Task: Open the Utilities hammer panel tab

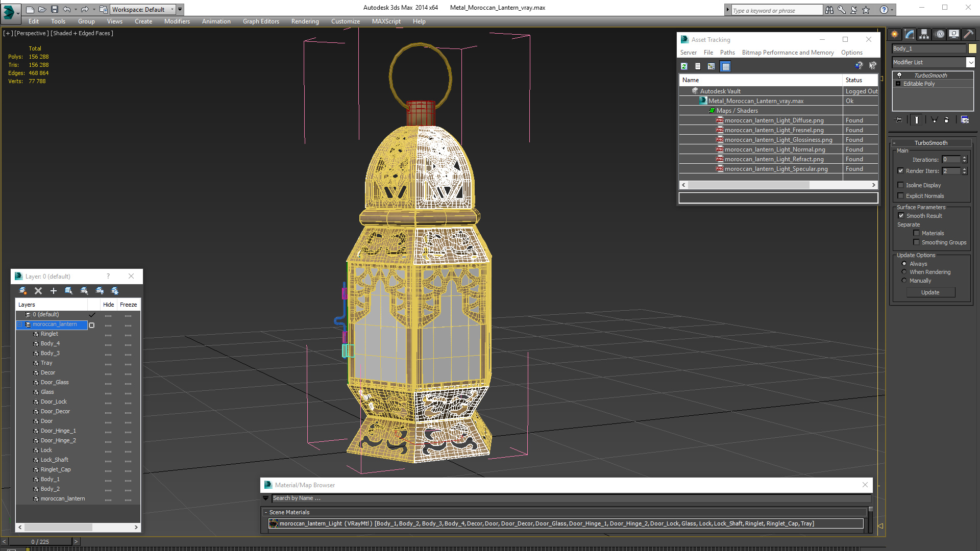Action: point(968,34)
